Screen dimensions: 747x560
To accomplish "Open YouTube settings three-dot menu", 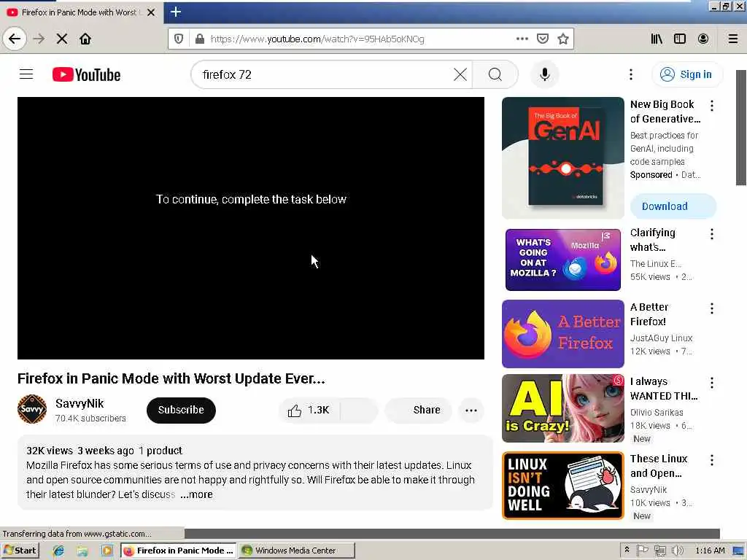I will pos(631,74).
